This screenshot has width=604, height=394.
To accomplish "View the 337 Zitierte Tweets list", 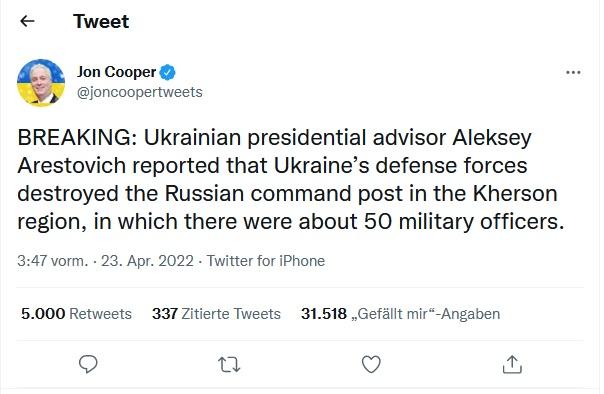I will point(216,314).
